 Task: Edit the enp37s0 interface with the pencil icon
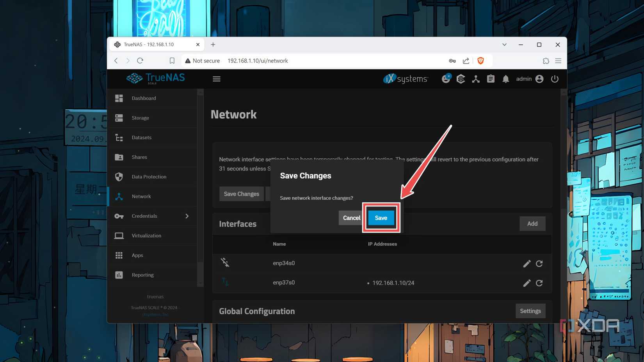point(527,283)
